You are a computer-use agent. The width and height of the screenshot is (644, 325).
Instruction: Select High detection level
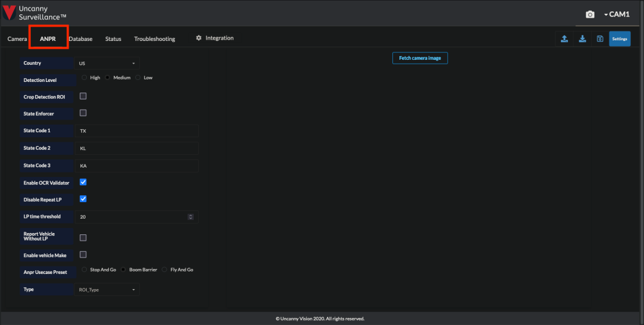(x=85, y=77)
